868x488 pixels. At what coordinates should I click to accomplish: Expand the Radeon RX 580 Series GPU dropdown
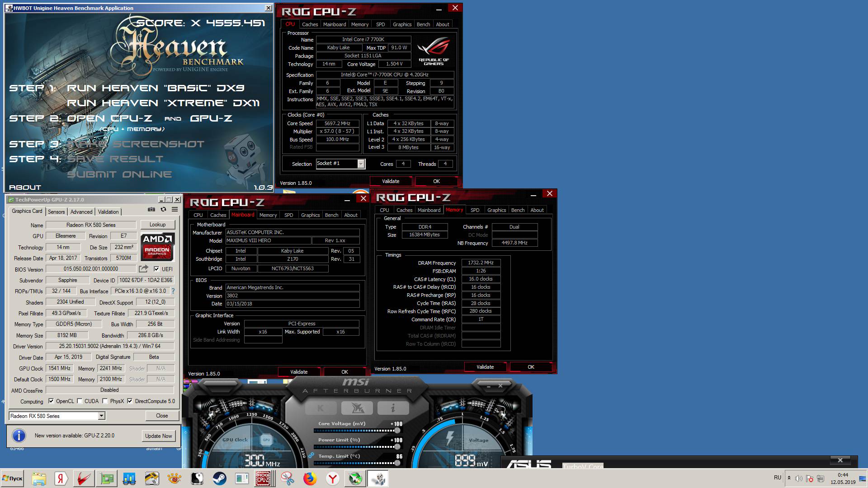pyautogui.click(x=101, y=416)
